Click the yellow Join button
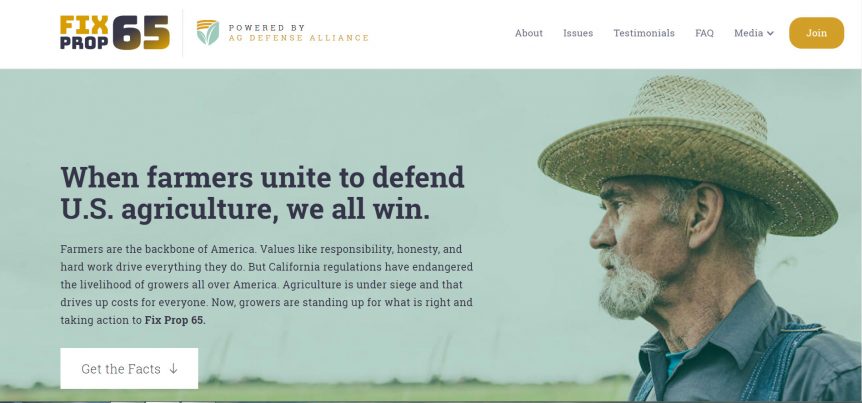The image size is (862, 403). [816, 33]
